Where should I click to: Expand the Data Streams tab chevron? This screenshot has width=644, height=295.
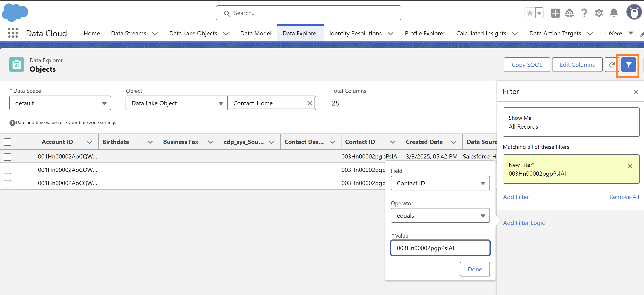point(155,34)
